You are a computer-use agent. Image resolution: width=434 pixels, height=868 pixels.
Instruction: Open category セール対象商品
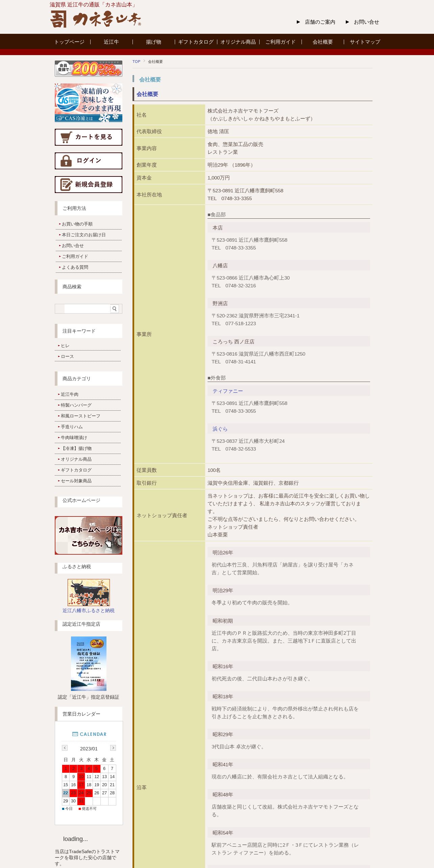click(x=76, y=481)
